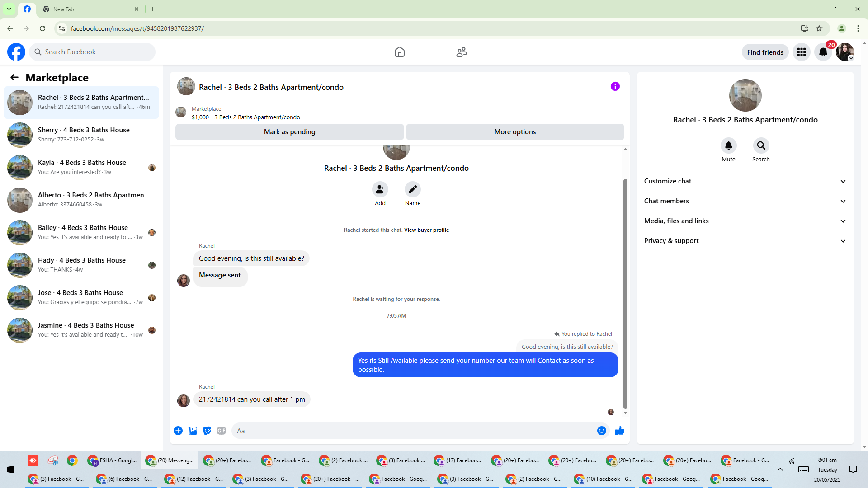Open Search in conversation icon

[761, 145]
